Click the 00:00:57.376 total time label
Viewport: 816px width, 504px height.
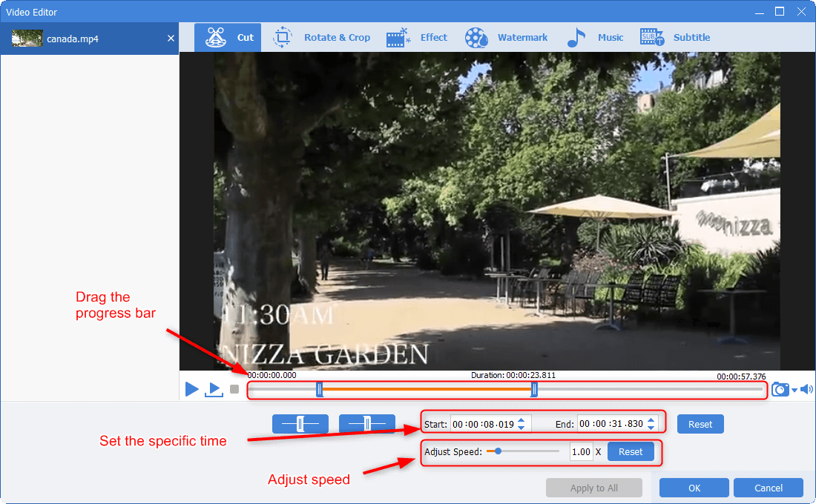[741, 376]
